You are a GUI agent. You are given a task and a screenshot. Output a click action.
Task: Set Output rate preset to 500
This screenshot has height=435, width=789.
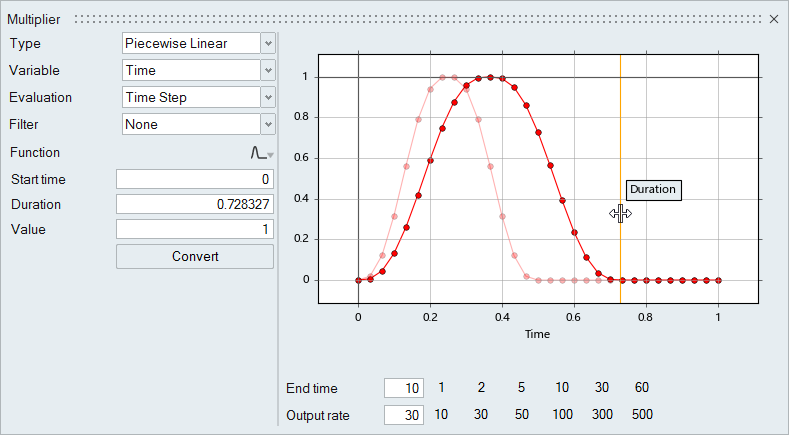click(642, 415)
